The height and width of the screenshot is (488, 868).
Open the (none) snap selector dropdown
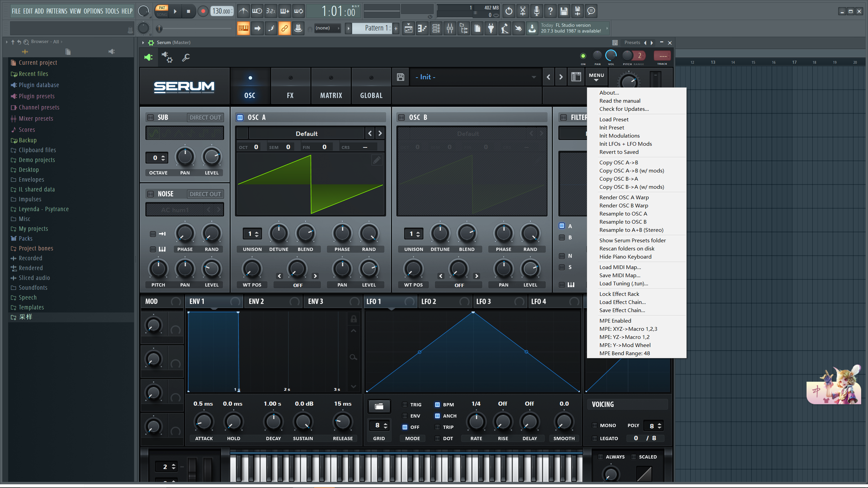327,28
